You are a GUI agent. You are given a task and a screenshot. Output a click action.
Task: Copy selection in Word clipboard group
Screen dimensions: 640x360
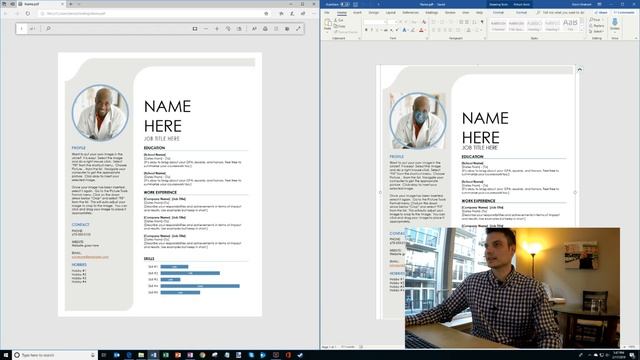pos(340,26)
